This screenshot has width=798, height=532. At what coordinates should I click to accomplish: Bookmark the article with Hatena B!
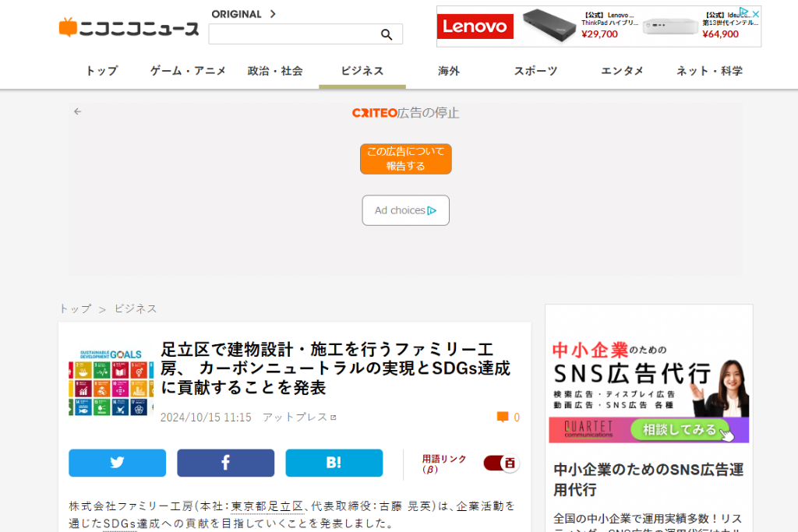[334, 463]
